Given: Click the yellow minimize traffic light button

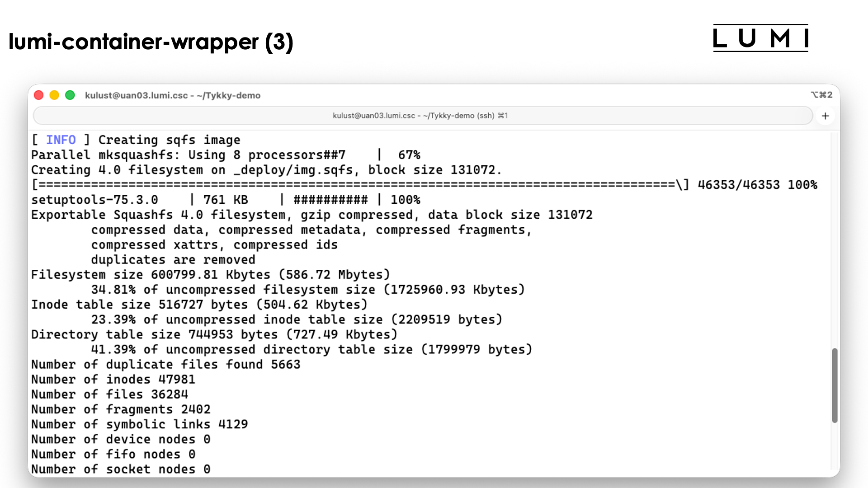Looking at the screenshot, I should [54, 95].
